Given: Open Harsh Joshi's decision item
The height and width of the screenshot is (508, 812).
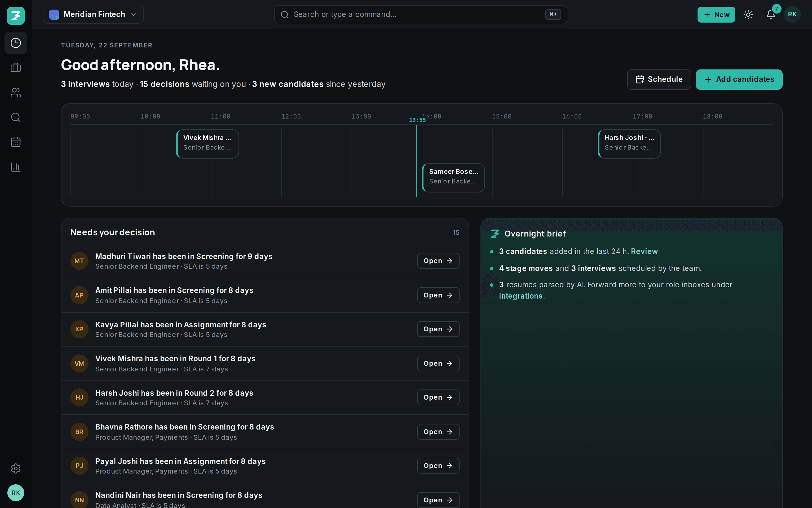Looking at the screenshot, I should pos(438,397).
